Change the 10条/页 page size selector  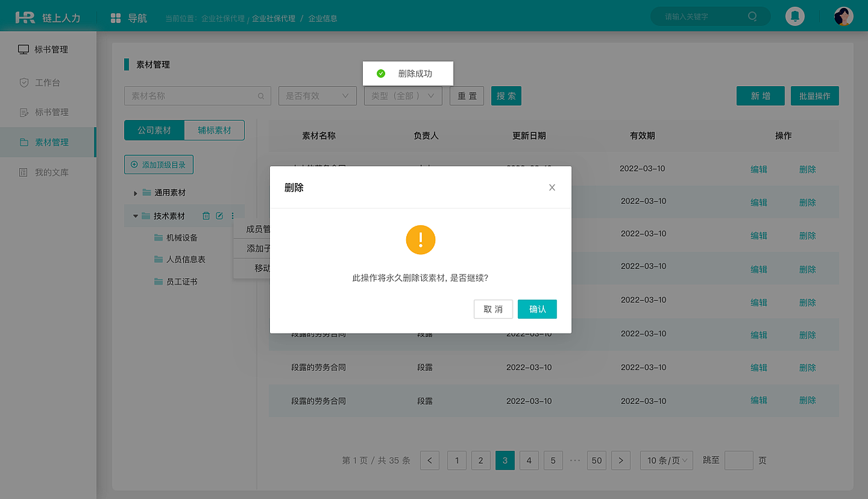[x=666, y=460]
